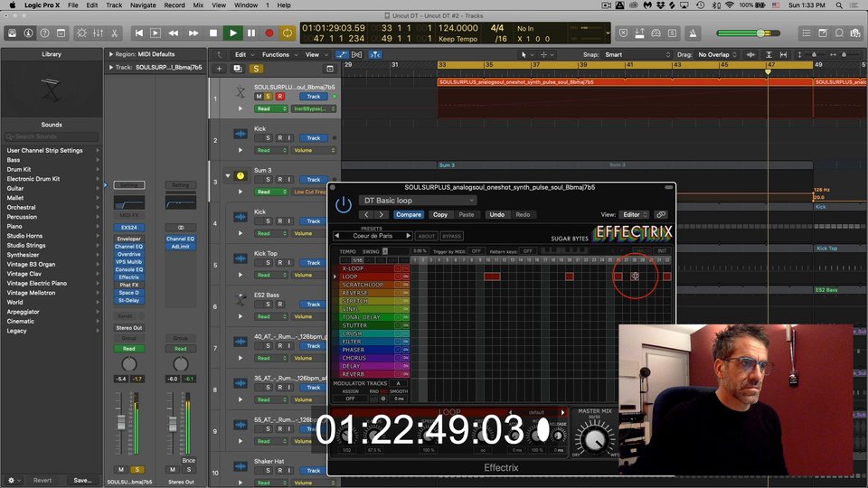
Task: Open the Help menu
Action: pyautogui.click(x=284, y=5)
